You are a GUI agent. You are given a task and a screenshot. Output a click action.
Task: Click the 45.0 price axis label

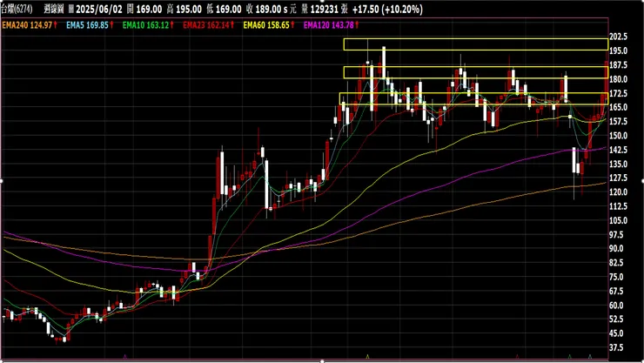pyautogui.click(x=616, y=333)
